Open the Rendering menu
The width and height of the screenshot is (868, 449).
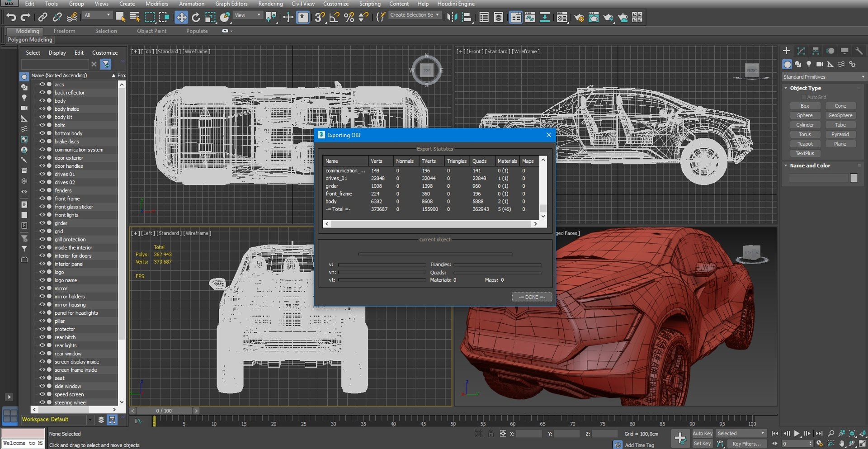[270, 4]
